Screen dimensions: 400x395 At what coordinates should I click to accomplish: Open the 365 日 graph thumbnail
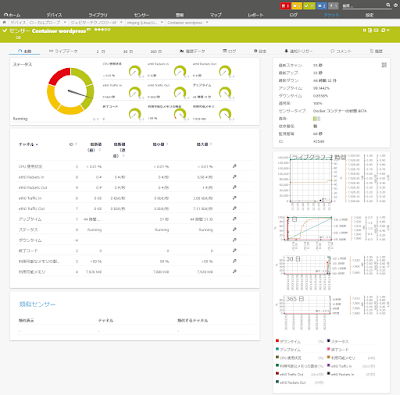(332, 312)
